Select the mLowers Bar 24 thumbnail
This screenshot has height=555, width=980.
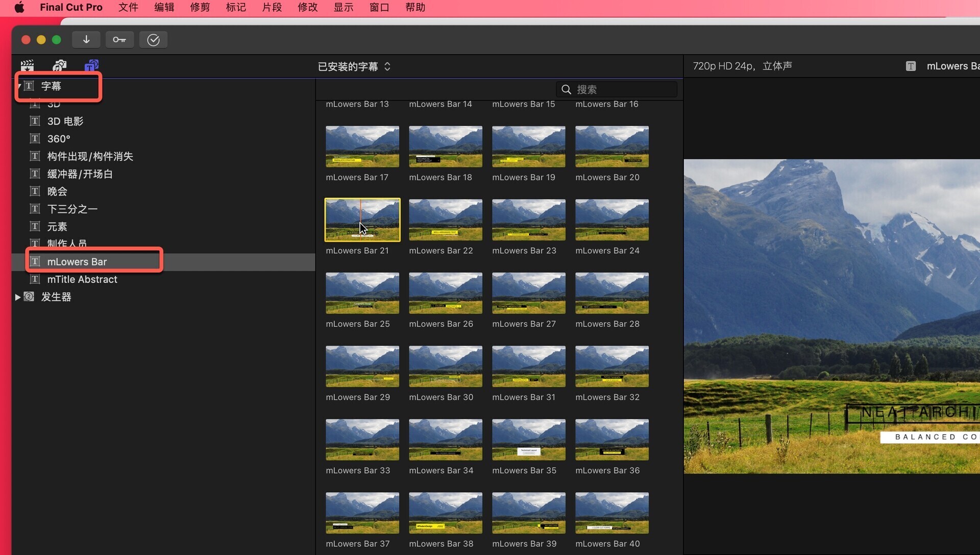pyautogui.click(x=612, y=220)
